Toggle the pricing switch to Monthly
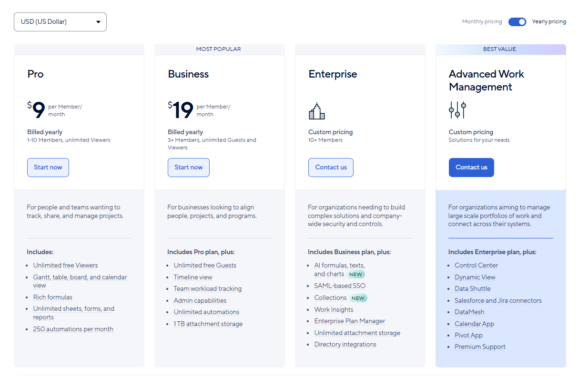 (x=517, y=21)
